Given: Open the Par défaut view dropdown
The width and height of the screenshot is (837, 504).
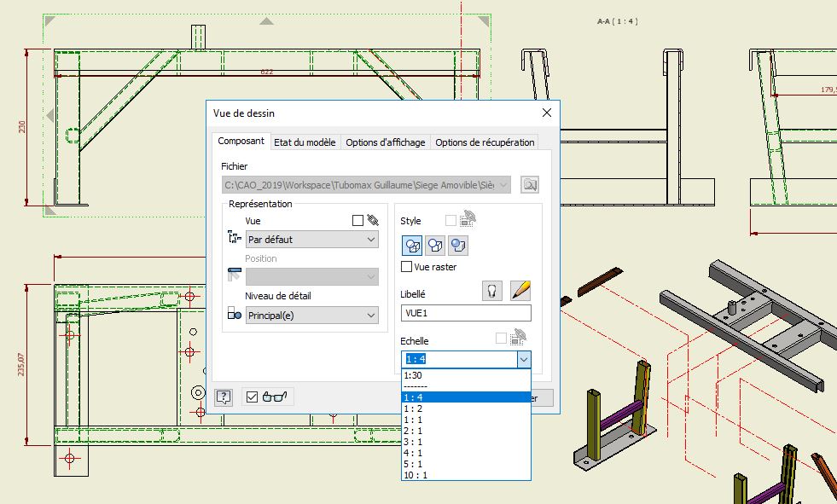Looking at the screenshot, I should tap(312, 240).
